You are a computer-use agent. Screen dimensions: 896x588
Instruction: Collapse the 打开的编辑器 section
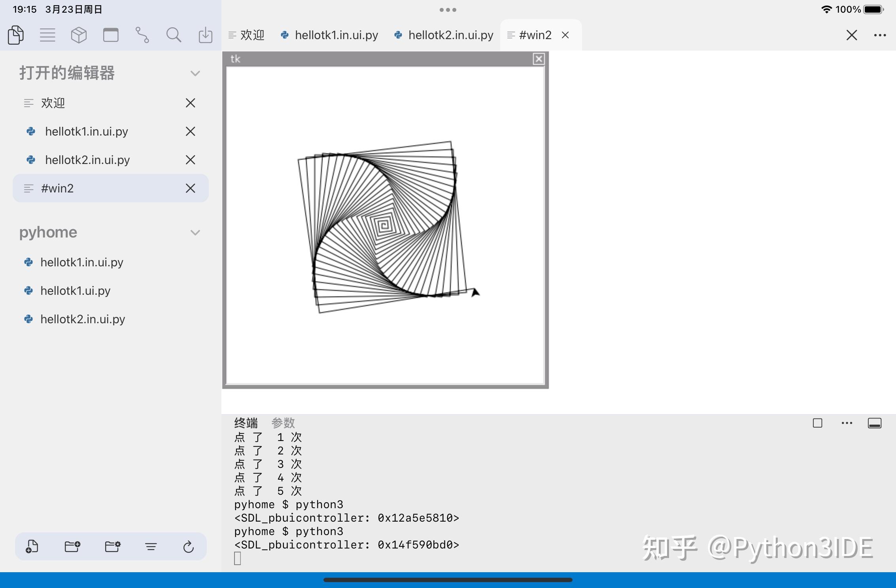195,73
